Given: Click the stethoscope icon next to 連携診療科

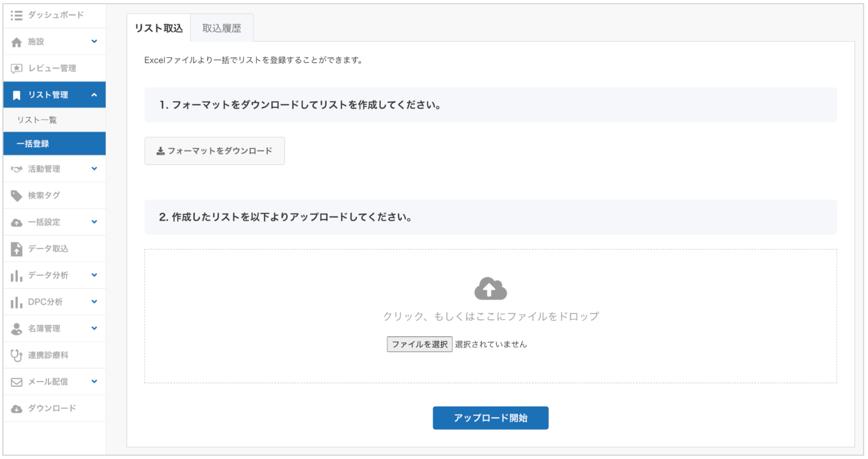Looking at the screenshot, I should tap(17, 355).
